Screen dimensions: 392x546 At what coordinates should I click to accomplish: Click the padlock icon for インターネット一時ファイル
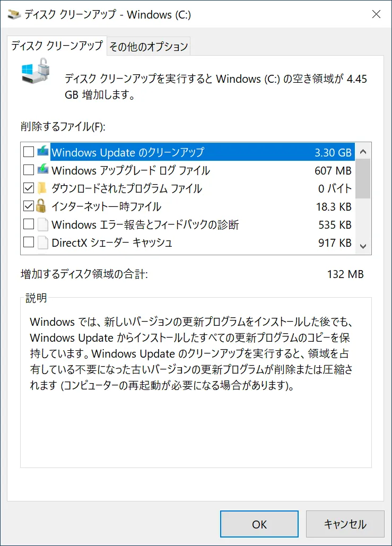(x=41, y=206)
